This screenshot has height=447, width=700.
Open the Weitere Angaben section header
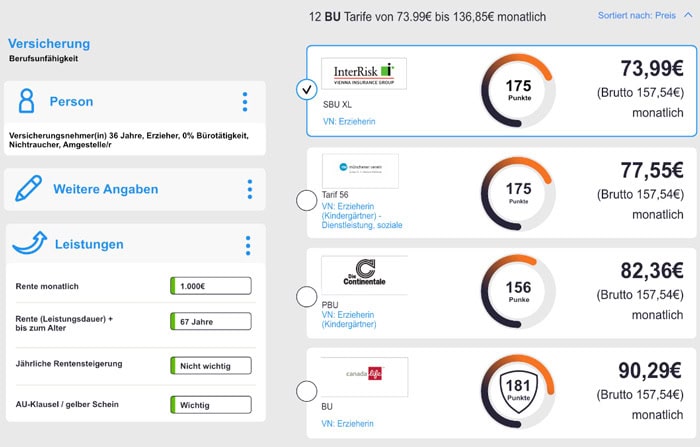click(135, 189)
